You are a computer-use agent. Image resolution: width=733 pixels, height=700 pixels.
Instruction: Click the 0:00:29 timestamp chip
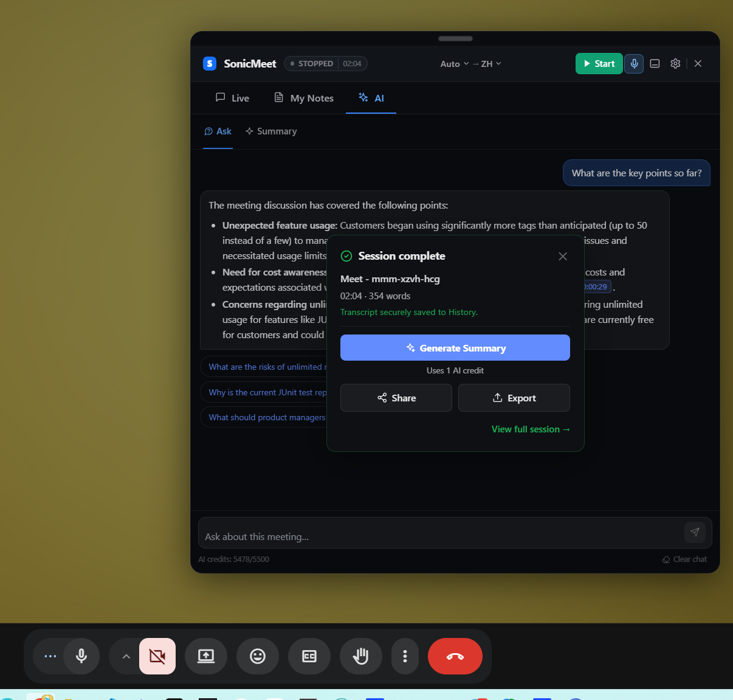tap(596, 287)
